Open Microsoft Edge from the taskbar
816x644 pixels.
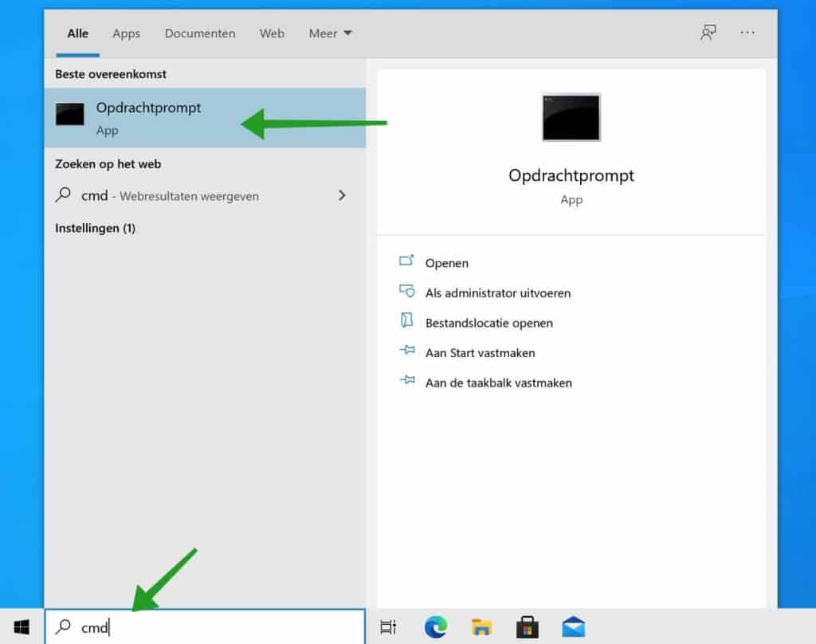[x=435, y=627]
